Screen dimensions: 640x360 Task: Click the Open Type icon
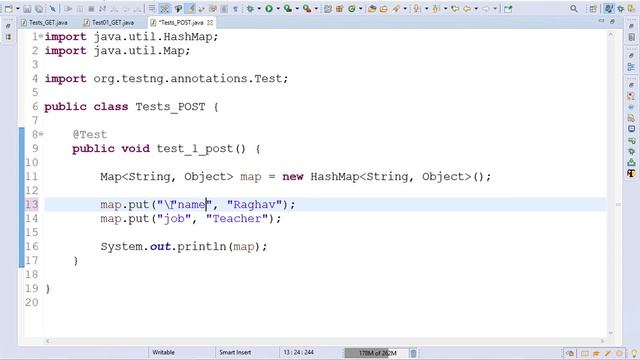coord(371,9)
